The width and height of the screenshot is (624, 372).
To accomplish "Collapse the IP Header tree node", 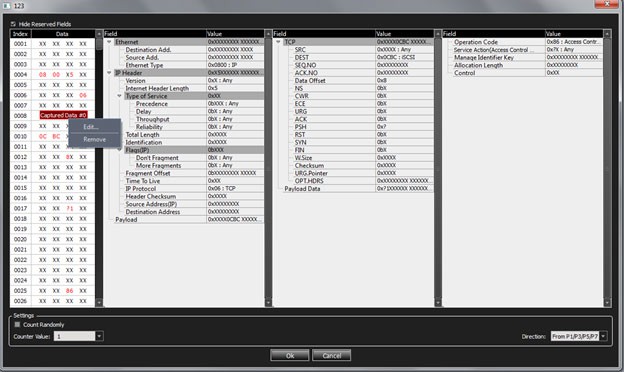I will (109, 73).
